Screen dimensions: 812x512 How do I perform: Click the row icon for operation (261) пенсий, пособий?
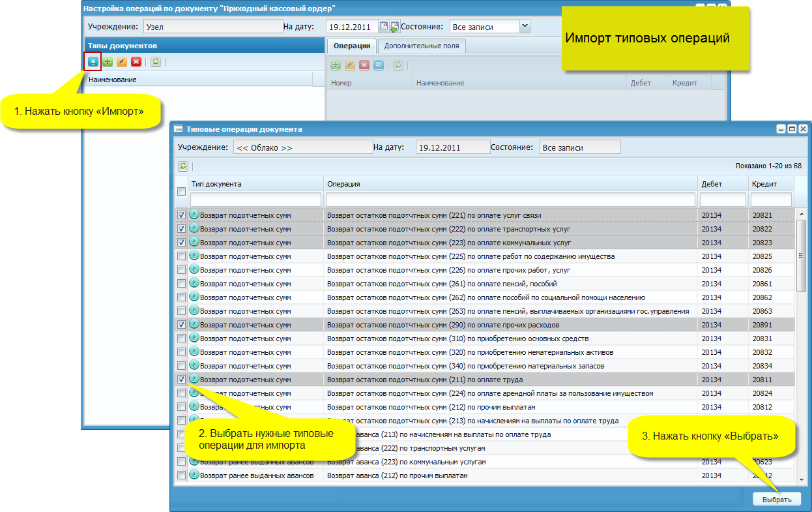(x=194, y=283)
